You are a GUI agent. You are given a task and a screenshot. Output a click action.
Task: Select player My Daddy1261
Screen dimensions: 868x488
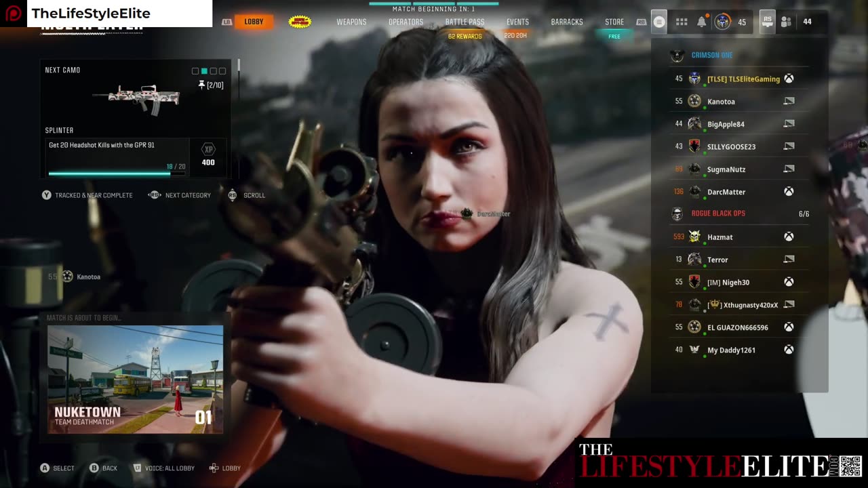click(739, 350)
